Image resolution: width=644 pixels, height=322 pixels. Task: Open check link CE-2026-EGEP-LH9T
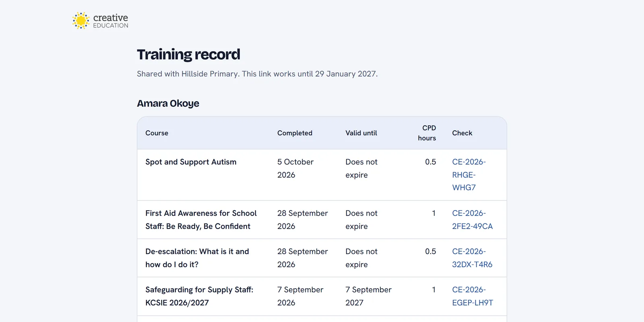473,296
